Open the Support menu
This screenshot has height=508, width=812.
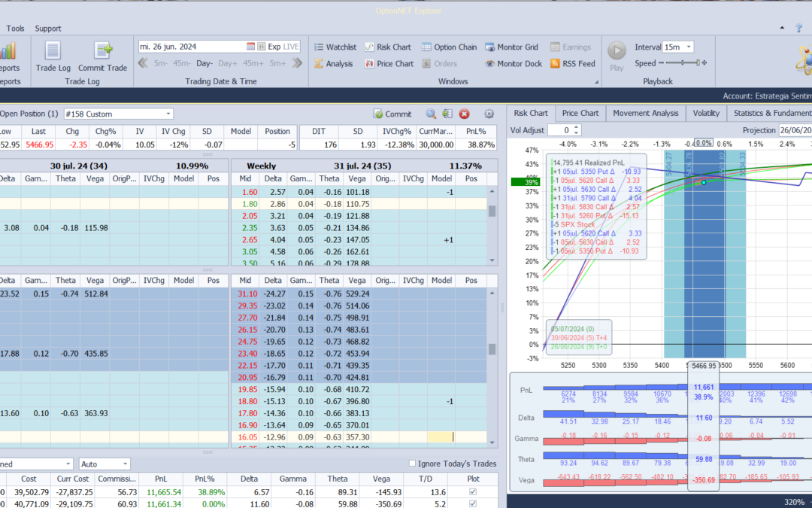click(x=48, y=29)
